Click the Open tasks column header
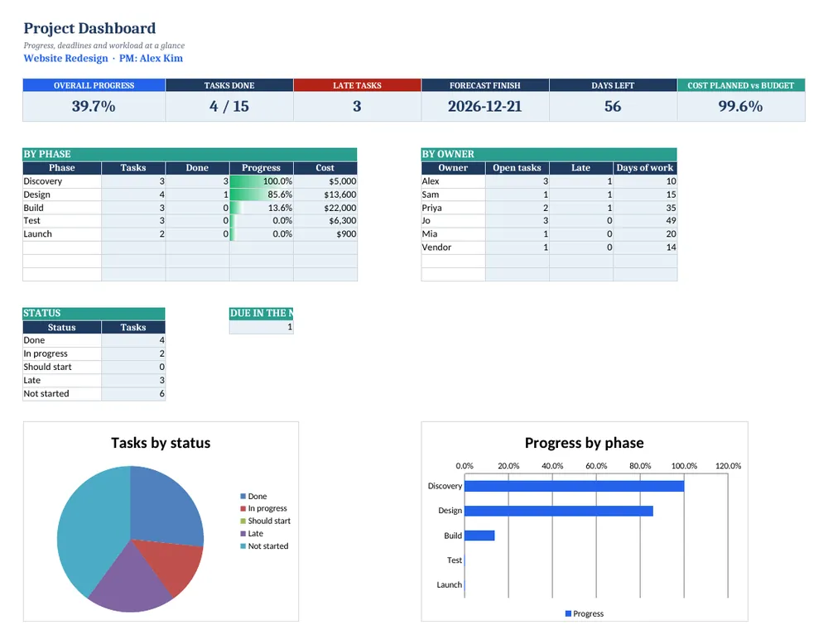Screen dimensions: 828x644 pyautogui.click(x=517, y=168)
